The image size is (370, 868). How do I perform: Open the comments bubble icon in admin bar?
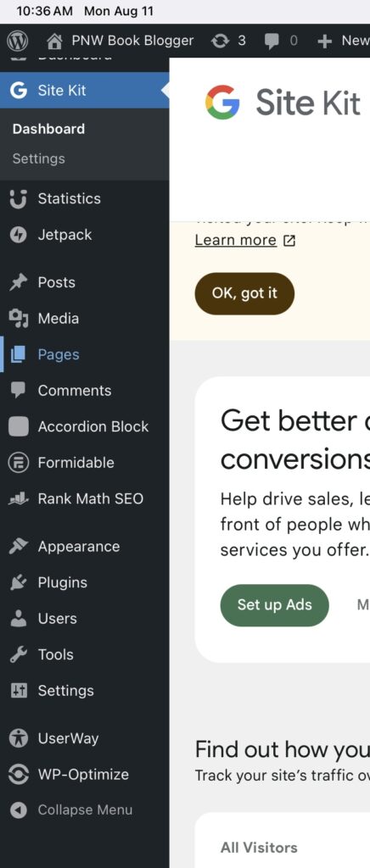coord(272,42)
